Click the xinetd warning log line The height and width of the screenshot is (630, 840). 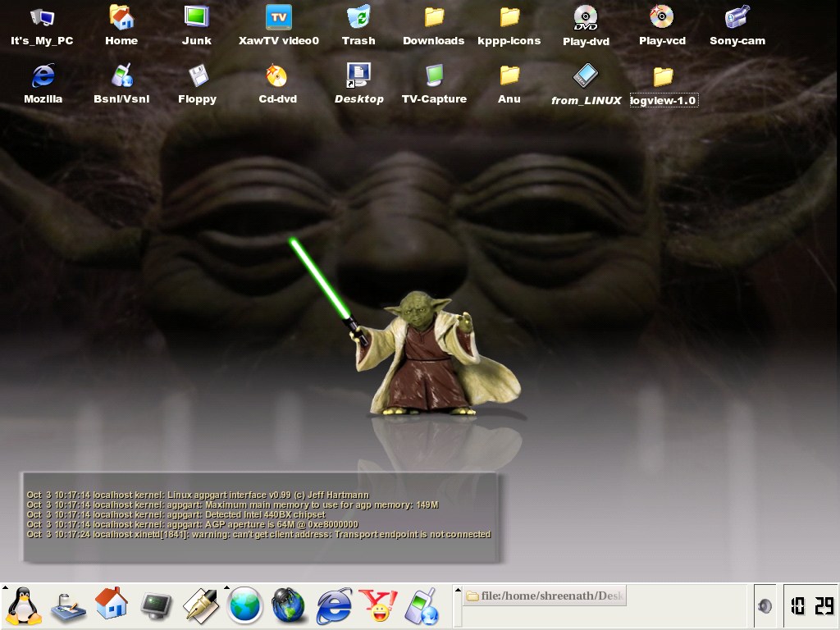click(258, 534)
